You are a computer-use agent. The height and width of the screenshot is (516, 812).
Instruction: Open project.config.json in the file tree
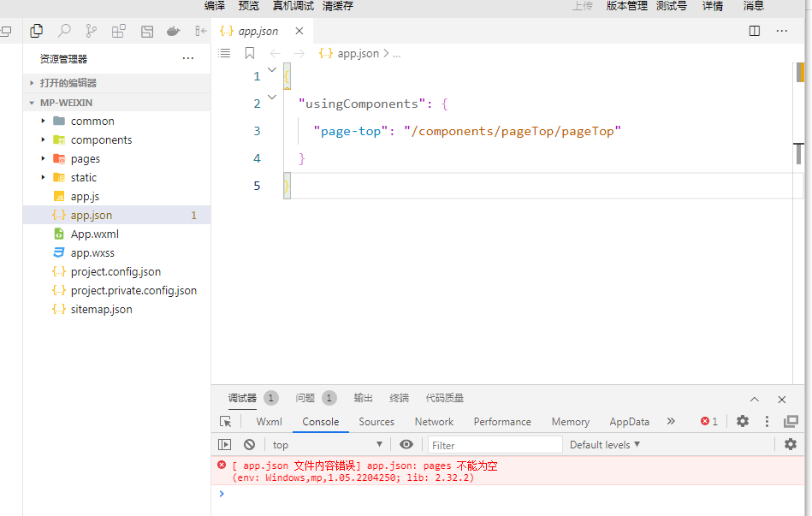click(116, 271)
